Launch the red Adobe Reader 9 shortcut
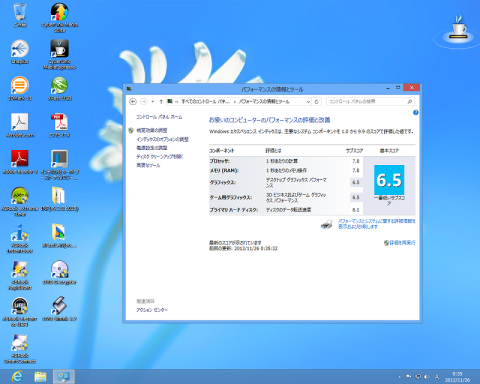 [20, 162]
